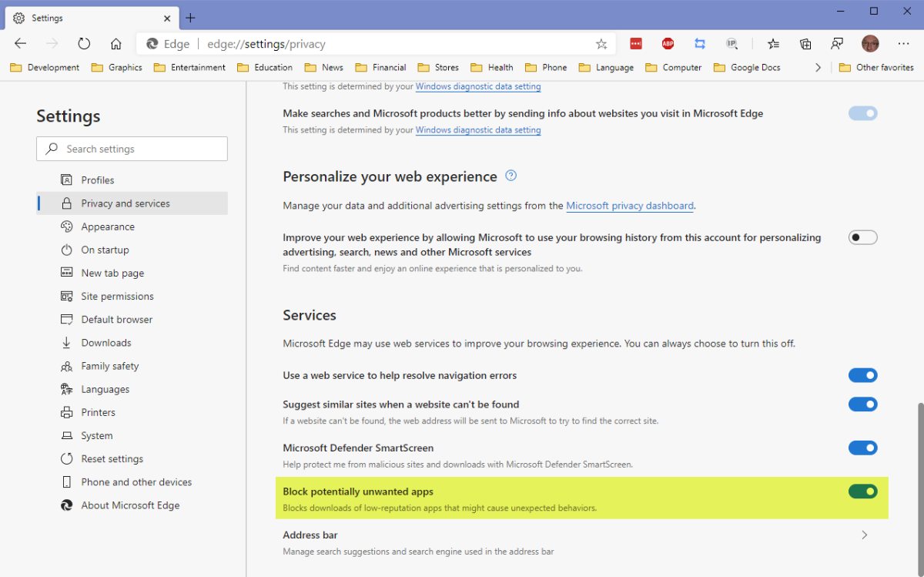Click the Settings tab gear icon

click(18, 18)
